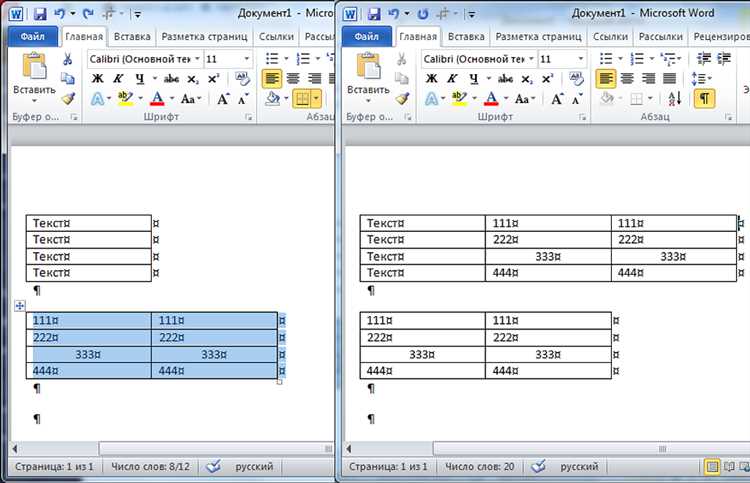Click Shrink Font button in right window
Screen dimensions: 750x483
[x=577, y=99]
